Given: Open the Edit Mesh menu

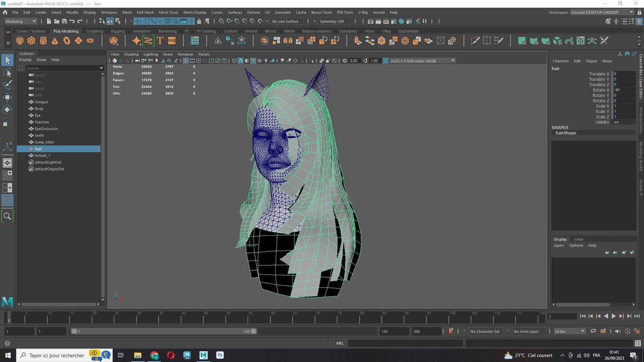Looking at the screenshot, I should [x=145, y=12].
